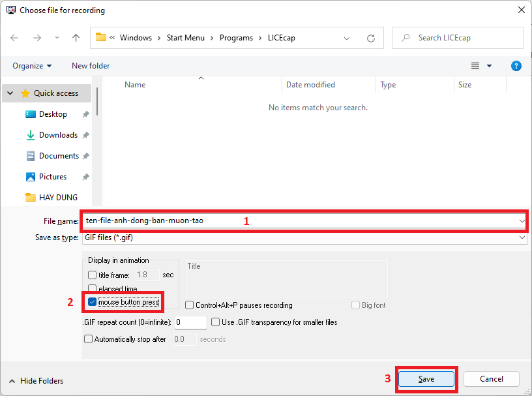Check Use .GIF transparency for smaller files
Viewport: 532px width, 396px height.
[216, 322]
